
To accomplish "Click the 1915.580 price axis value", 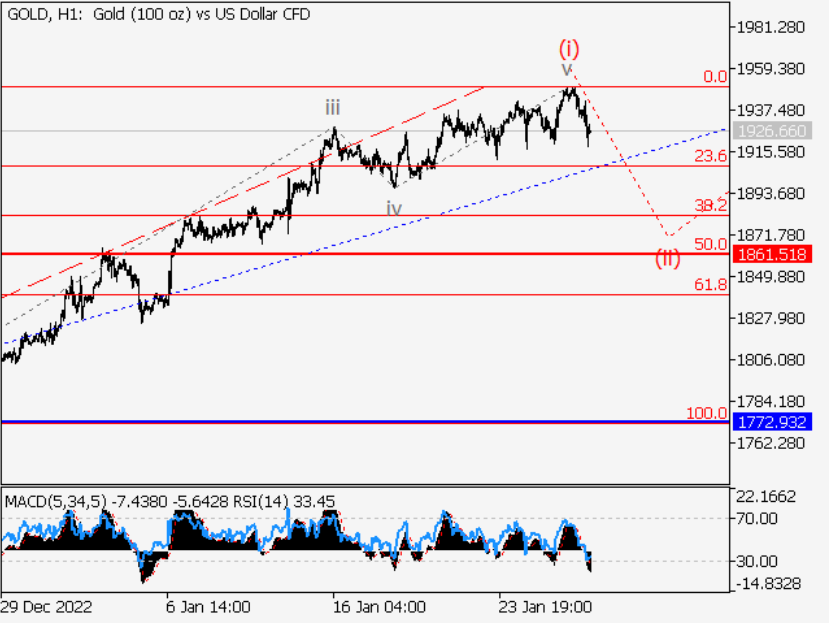I will [x=771, y=152].
